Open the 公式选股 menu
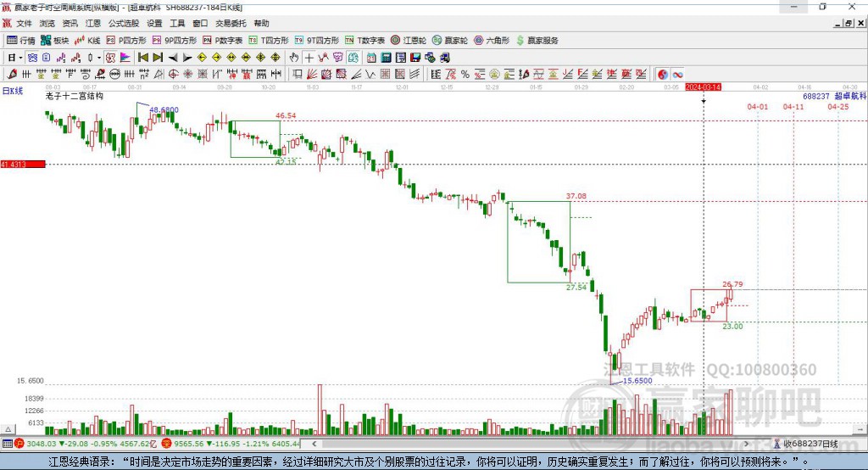 point(124,23)
